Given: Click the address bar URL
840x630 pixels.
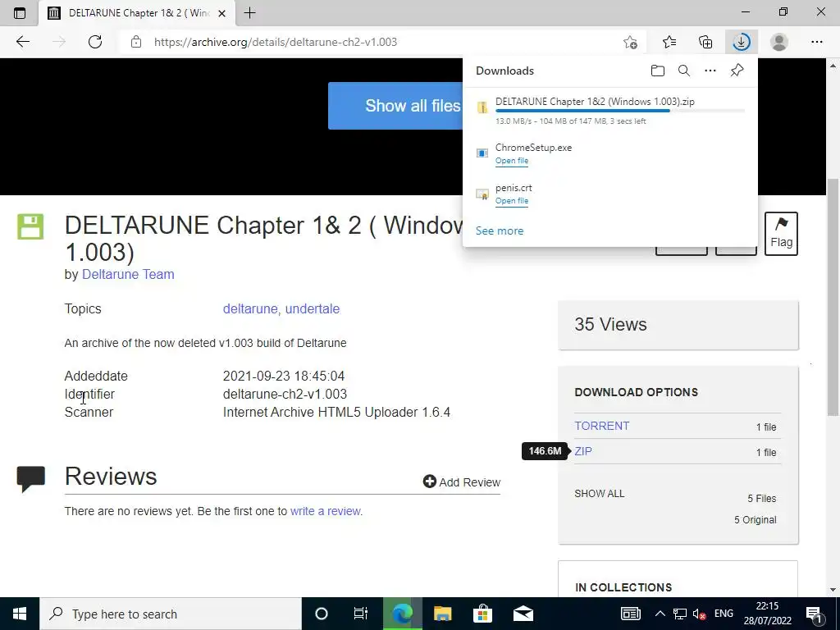Looking at the screenshot, I should [276, 42].
